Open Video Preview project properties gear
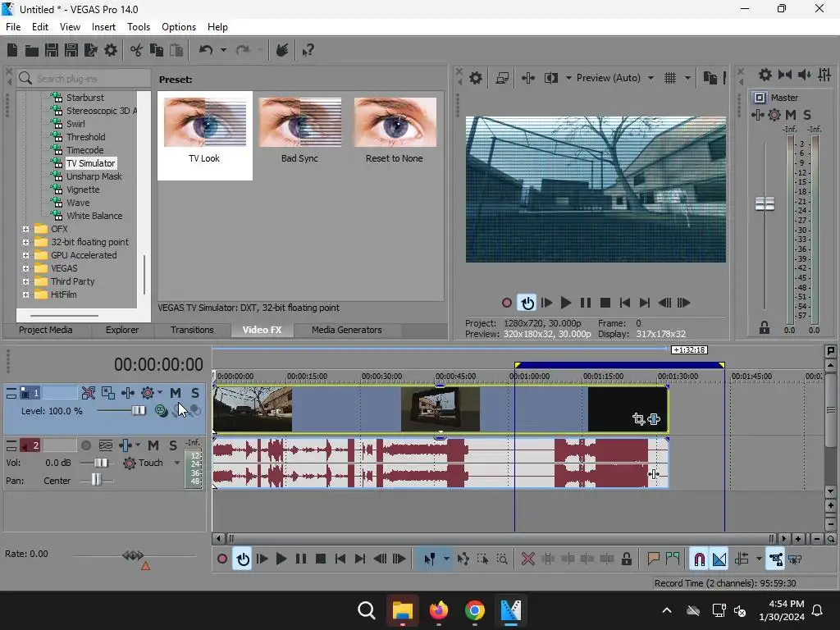The height and width of the screenshot is (630, 840). click(x=476, y=78)
